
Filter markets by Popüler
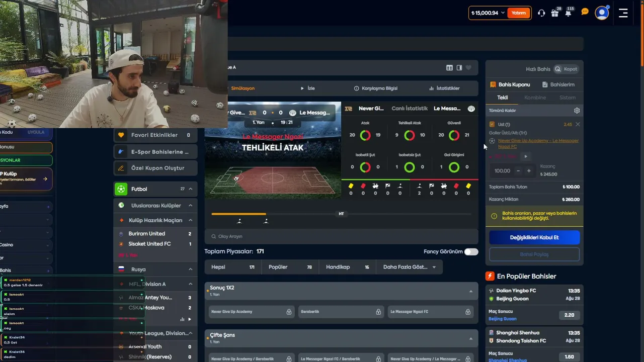click(x=290, y=267)
